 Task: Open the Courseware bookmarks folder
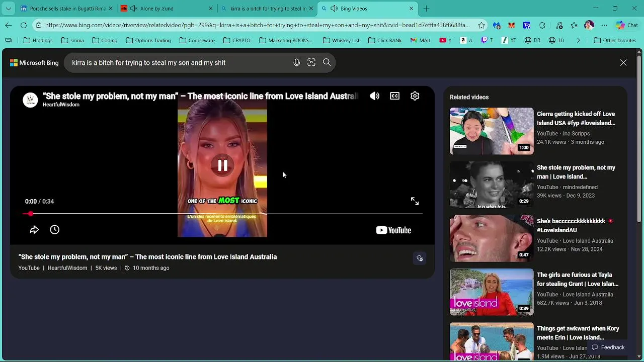[197, 40]
